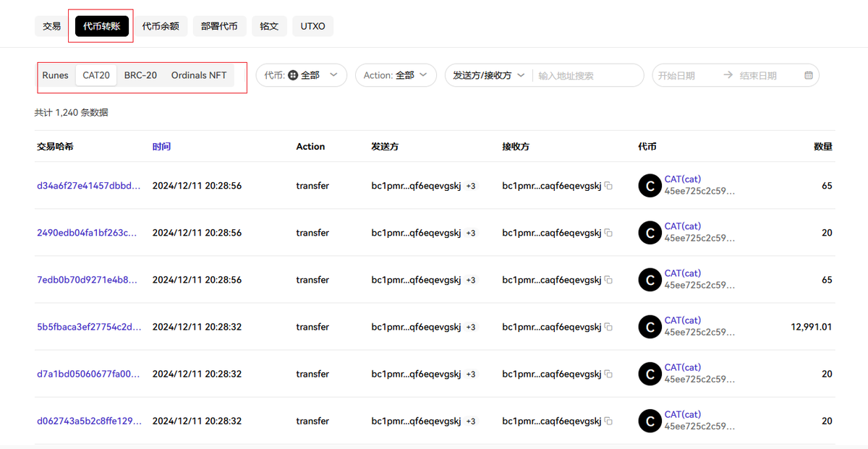This screenshot has width=868, height=449.
Task: Switch to the 交易 tab
Action: [51, 27]
